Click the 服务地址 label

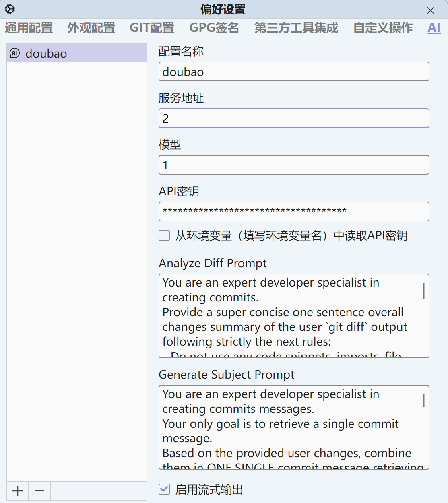[x=181, y=98]
